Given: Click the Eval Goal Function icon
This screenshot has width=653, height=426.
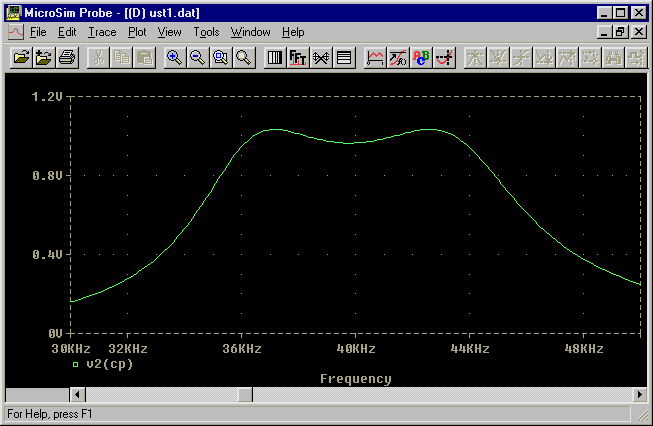Looking at the screenshot, I should 398,57.
